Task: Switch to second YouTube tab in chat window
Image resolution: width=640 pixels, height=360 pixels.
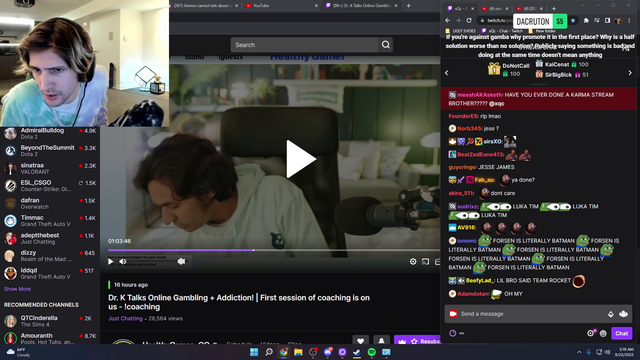Action: click(x=495, y=8)
